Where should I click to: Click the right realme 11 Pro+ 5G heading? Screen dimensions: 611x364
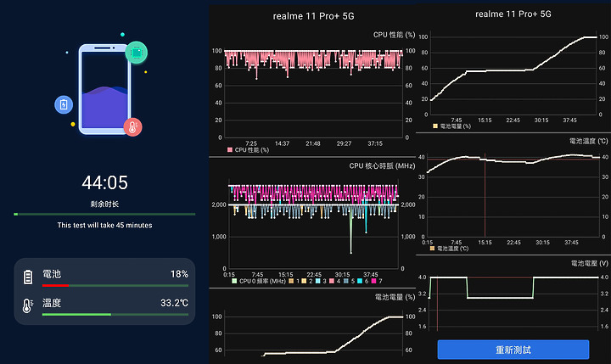513,14
